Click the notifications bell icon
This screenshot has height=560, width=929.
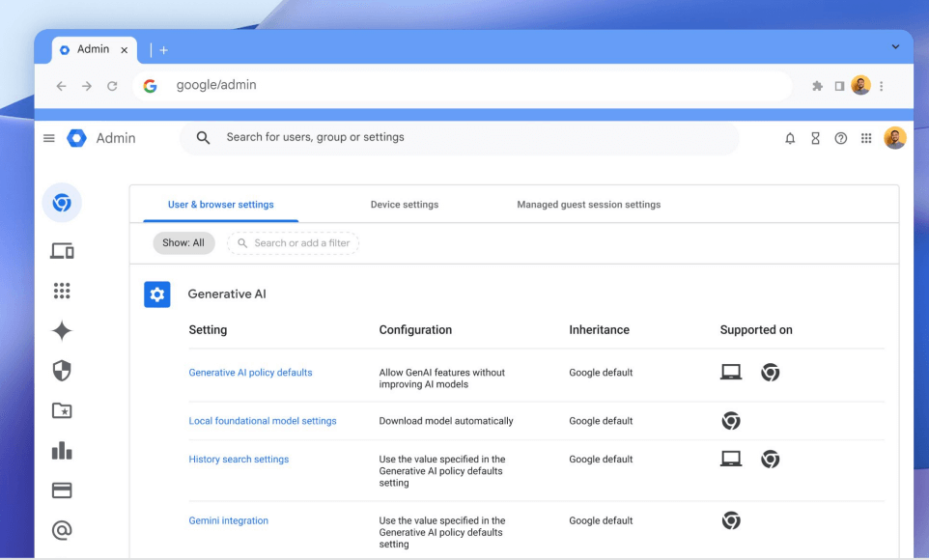coord(790,138)
